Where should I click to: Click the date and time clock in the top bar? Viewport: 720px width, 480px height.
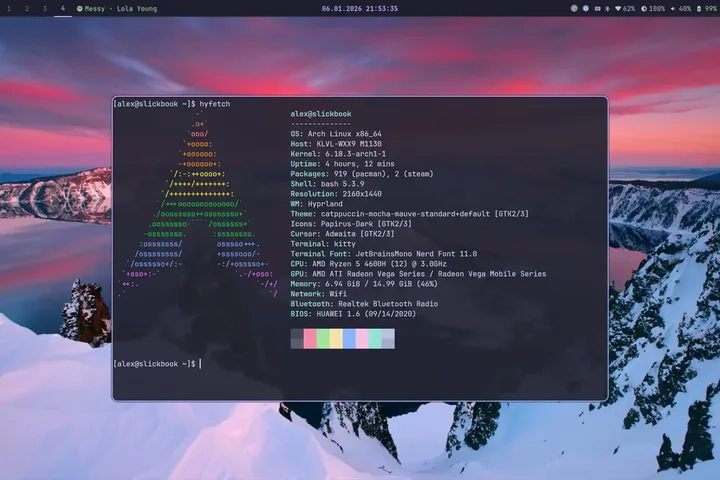(360, 8)
